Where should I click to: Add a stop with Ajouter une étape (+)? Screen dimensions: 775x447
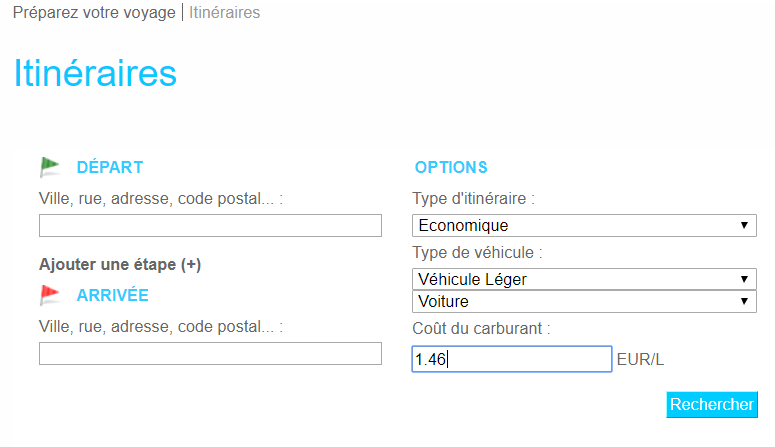[x=120, y=265]
